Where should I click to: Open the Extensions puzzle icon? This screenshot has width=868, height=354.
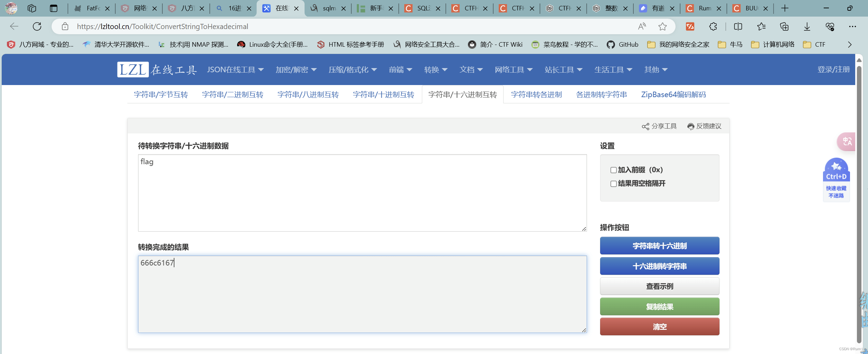coord(713,26)
